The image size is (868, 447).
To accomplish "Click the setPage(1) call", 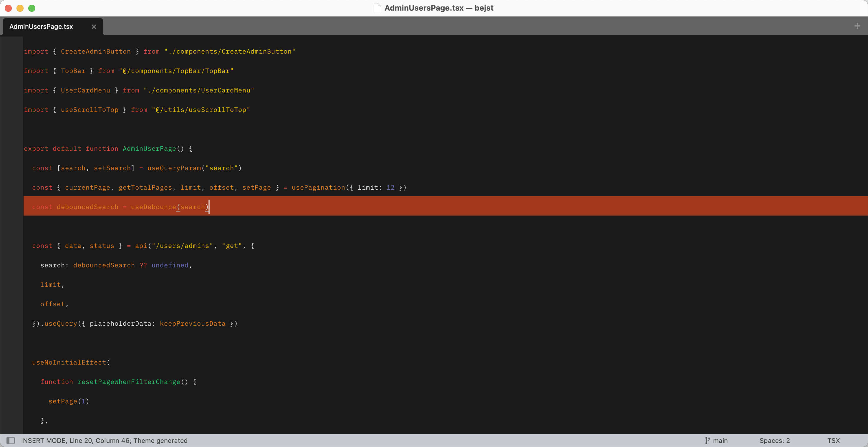I will coord(69,401).
